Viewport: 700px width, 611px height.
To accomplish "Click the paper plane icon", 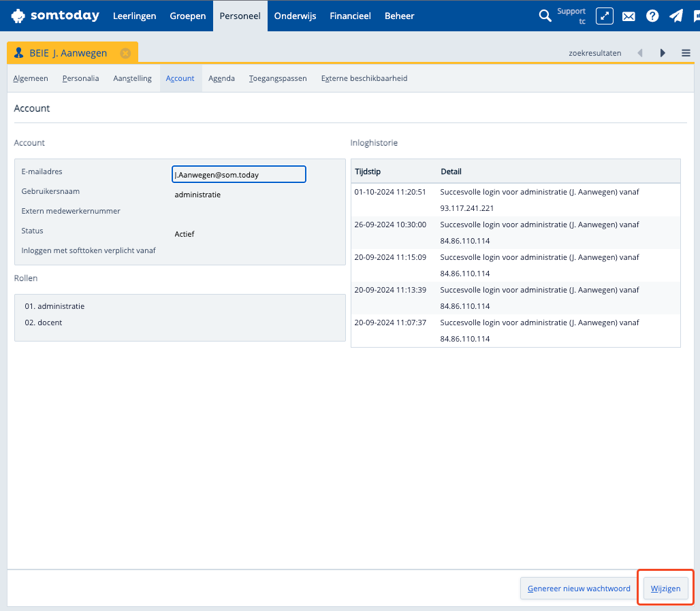I will [x=675, y=16].
